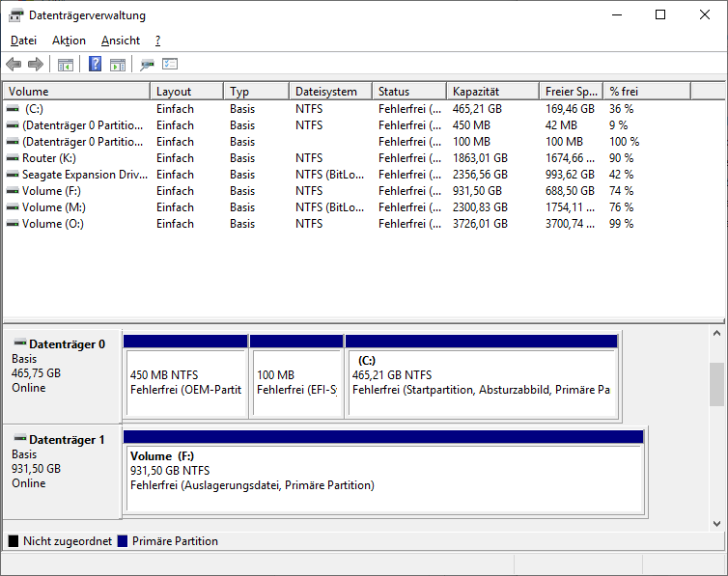Click the 36 % free cell
Viewport: 728px width, 576px height.
coord(621,109)
